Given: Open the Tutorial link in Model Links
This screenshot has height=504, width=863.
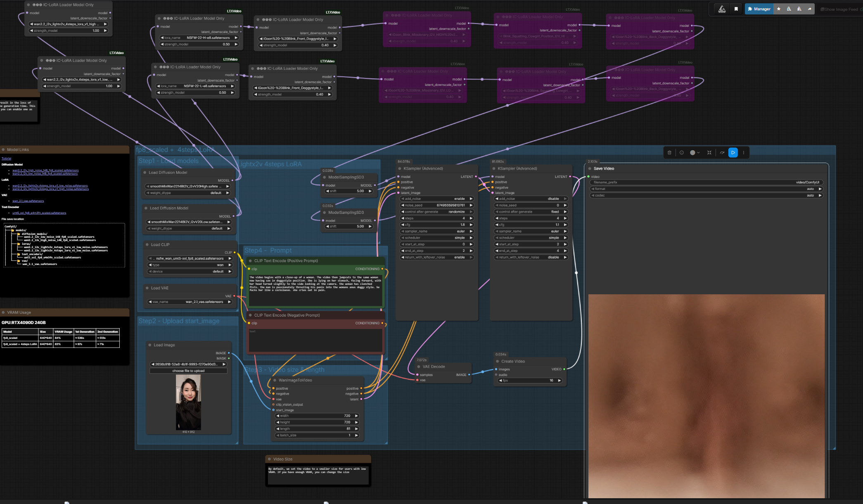Looking at the screenshot, I should pyautogui.click(x=6, y=159).
